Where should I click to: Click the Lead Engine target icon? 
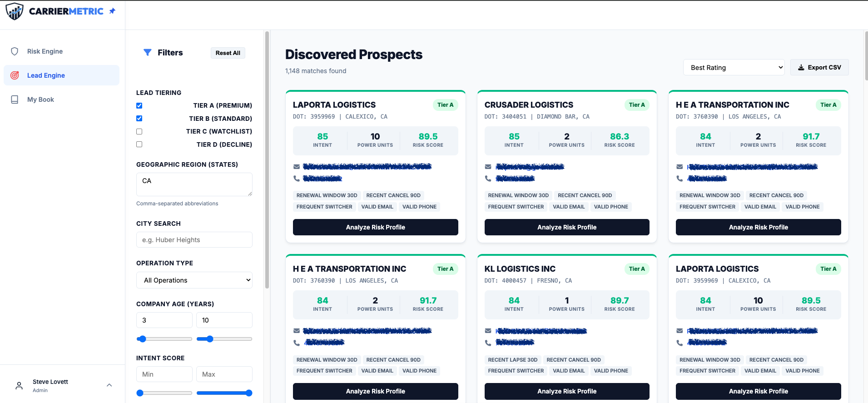pos(15,75)
